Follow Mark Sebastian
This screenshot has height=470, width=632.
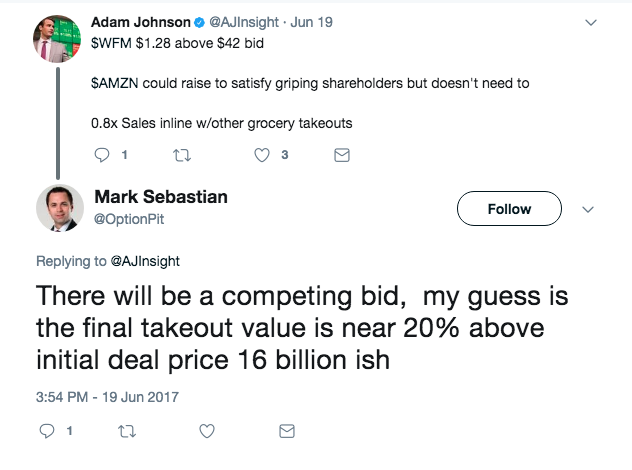coord(509,208)
